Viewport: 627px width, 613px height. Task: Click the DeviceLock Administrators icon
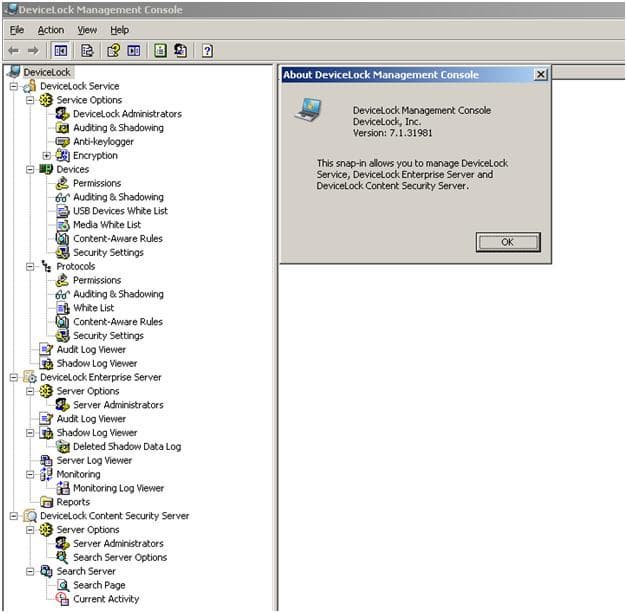62,114
